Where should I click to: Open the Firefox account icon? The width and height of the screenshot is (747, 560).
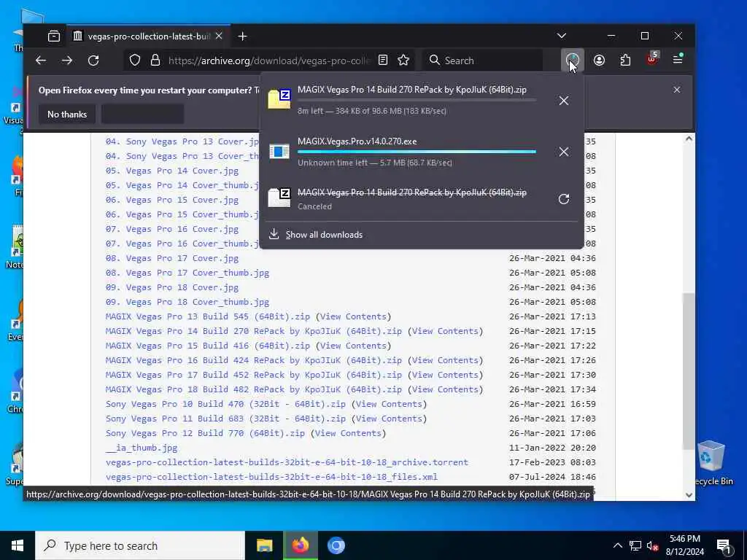coord(599,60)
